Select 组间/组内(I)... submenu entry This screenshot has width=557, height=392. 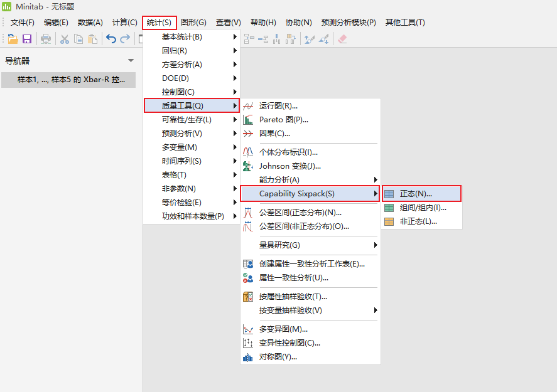point(423,208)
